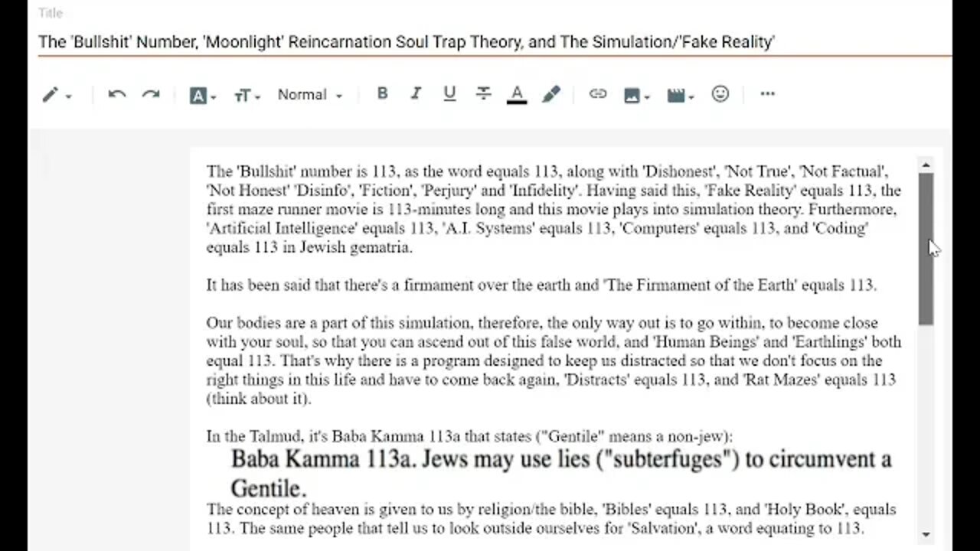
Task: Place cursor in 'The Firmament of the Earth' line
Action: coord(541,285)
